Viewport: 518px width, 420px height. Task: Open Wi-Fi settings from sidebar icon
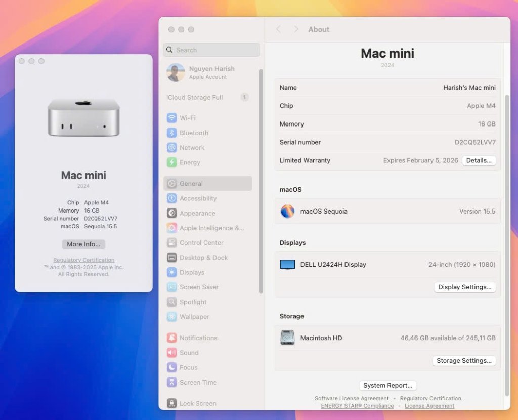pyautogui.click(x=172, y=118)
